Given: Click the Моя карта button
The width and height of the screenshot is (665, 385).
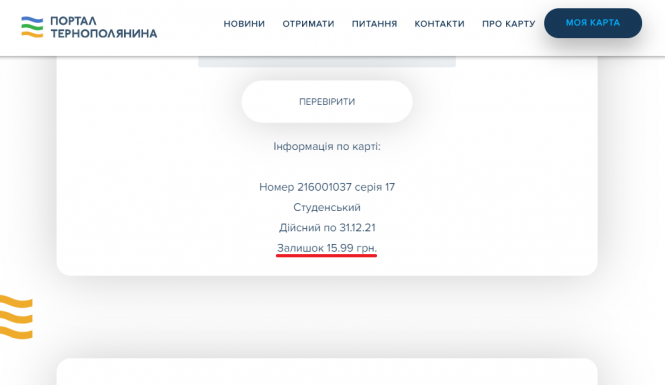Looking at the screenshot, I should tap(593, 23).
